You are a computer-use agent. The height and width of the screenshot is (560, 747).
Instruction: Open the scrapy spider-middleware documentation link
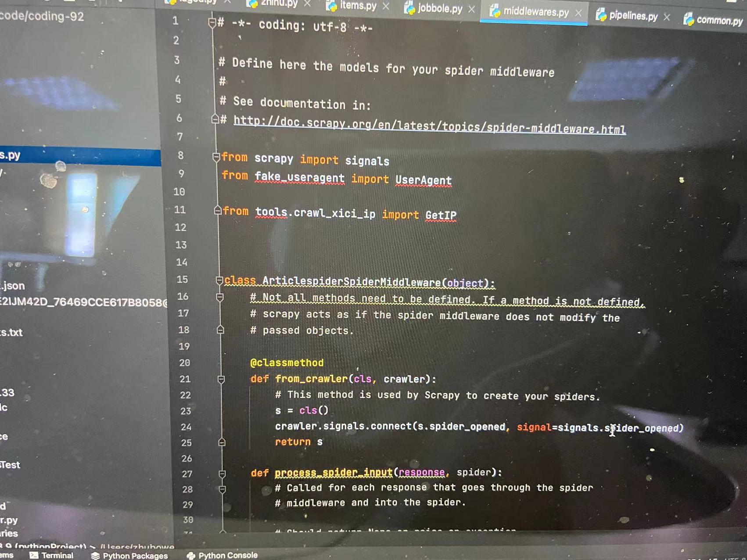click(429, 125)
